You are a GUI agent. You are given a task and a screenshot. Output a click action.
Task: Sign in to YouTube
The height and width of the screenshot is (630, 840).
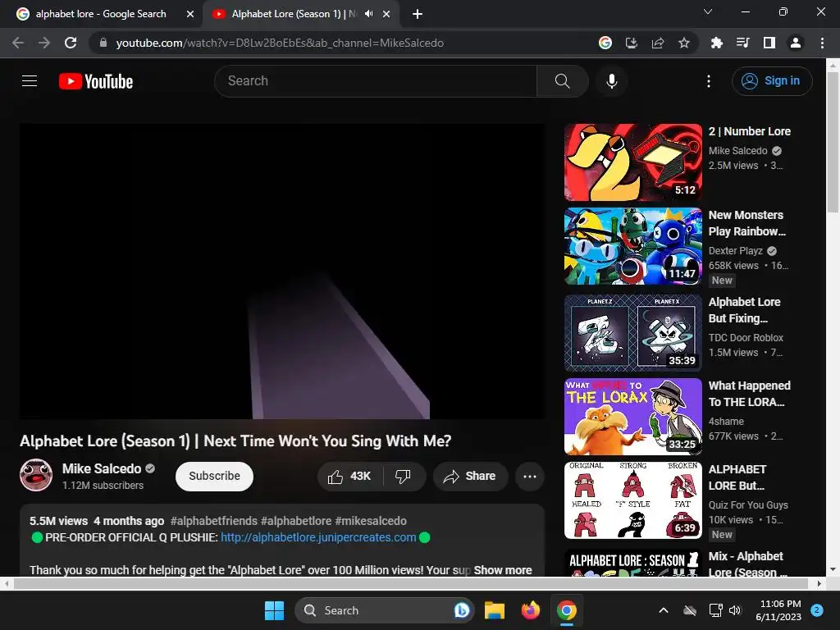(772, 81)
